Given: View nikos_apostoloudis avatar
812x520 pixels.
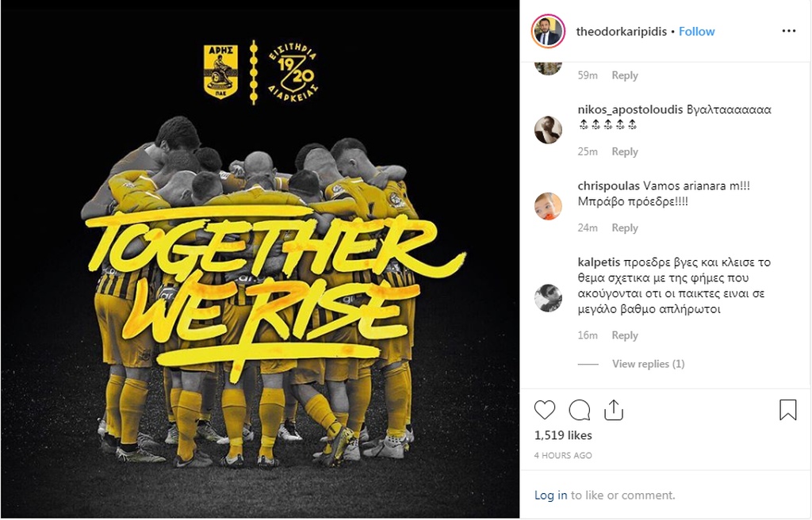Looking at the screenshot, I should pos(548,129).
